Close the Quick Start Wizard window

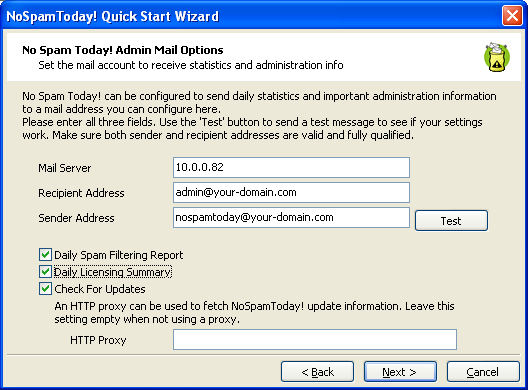coord(512,15)
